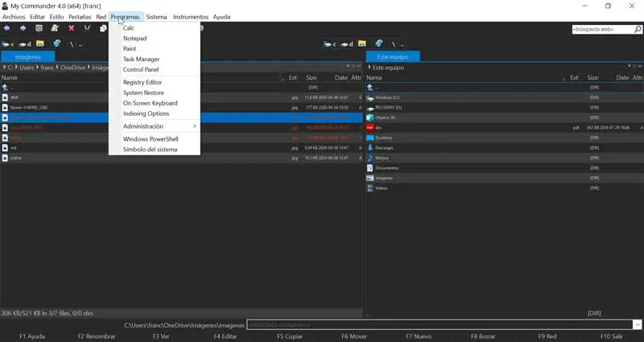Click franc in the left breadcrumb path
The height and width of the screenshot is (342, 644).
[x=47, y=68]
